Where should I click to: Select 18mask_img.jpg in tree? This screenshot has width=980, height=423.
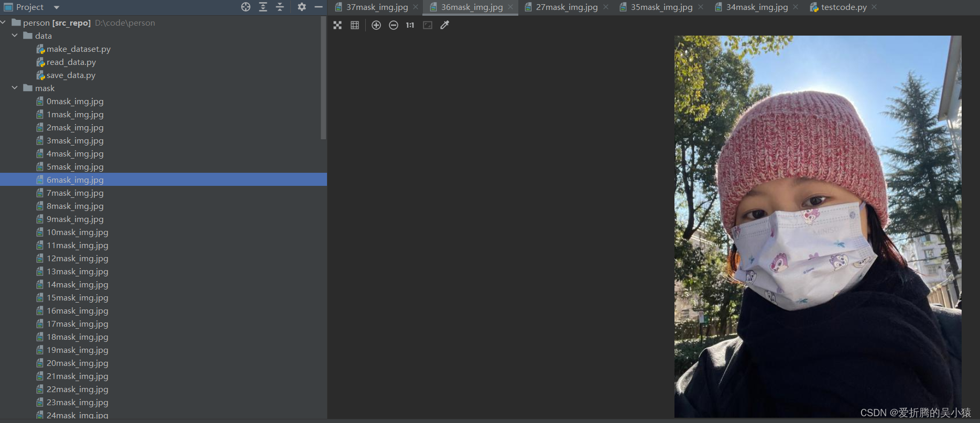pyautogui.click(x=78, y=337)
